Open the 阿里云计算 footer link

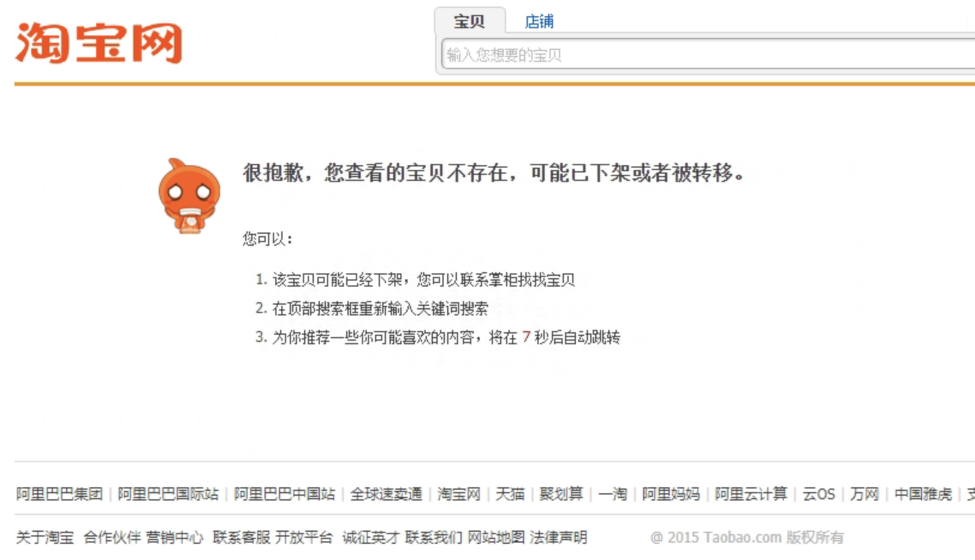(751, 494)
